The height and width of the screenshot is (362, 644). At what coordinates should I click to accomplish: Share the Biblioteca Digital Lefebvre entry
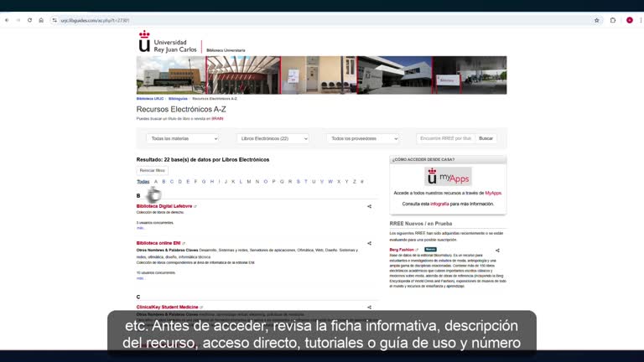click(369, 206)
